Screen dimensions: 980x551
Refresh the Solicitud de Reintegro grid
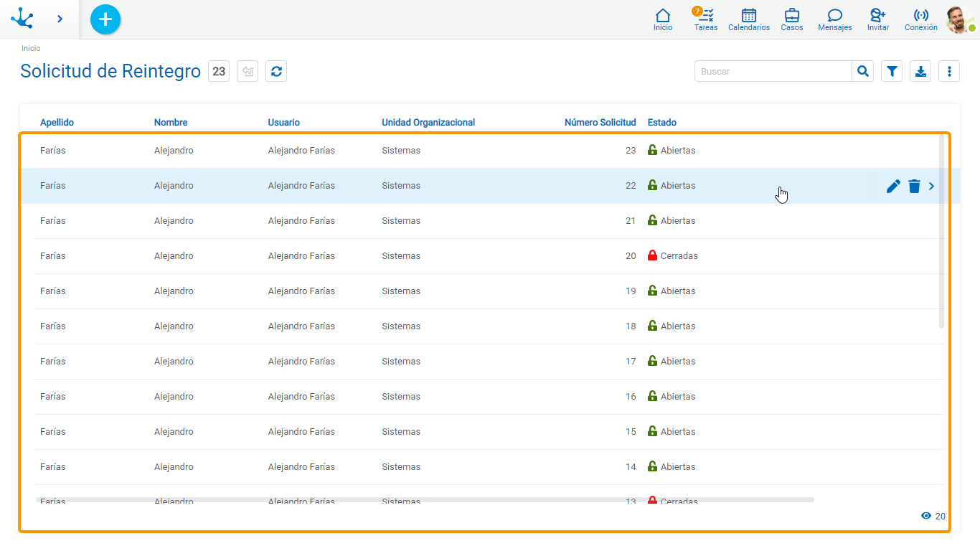pyautogui.click(x=276, y=71)
